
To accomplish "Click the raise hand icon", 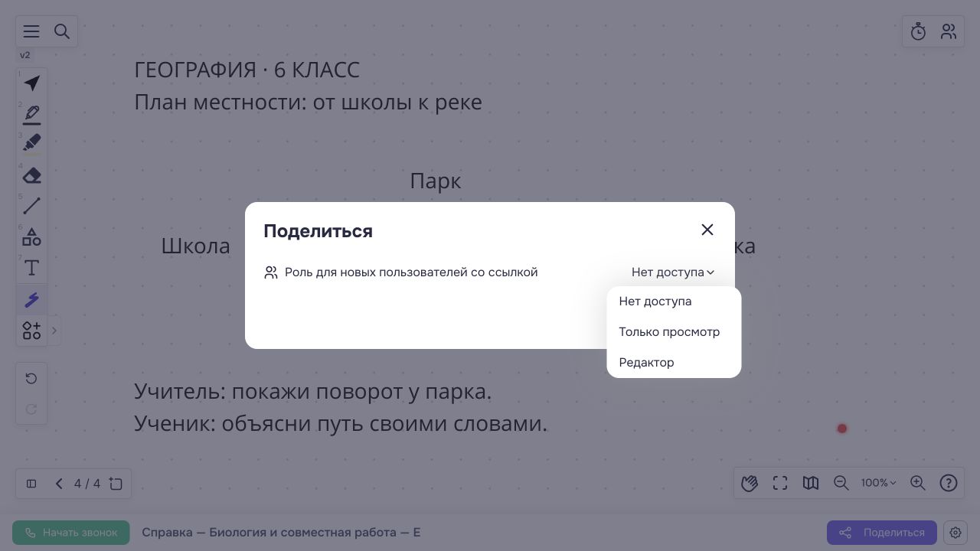I will pyautogui.click(x=750, y=483).
